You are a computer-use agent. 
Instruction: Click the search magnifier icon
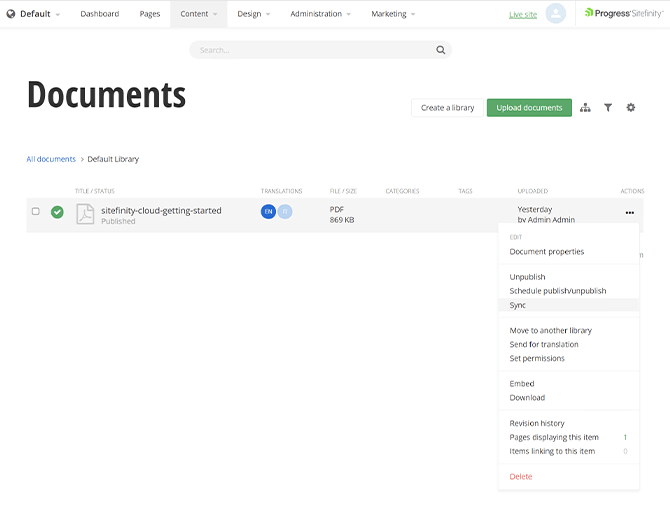(x=440, y=50)
